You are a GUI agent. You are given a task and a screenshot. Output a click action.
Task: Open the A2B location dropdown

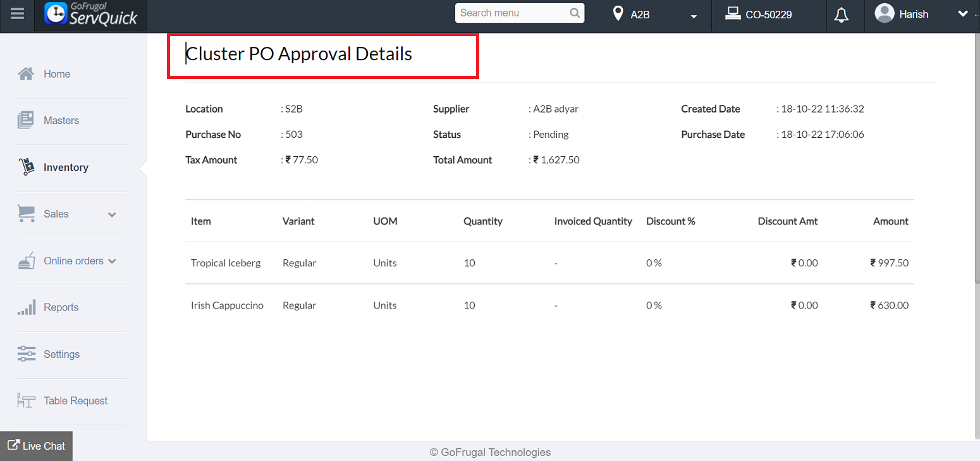tap(694, 16)
